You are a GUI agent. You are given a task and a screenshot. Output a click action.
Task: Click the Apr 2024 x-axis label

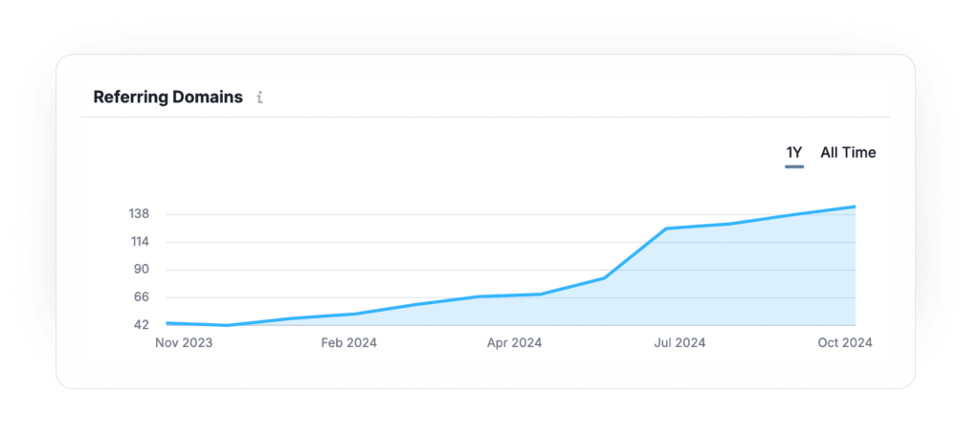(x=513, y=343)
